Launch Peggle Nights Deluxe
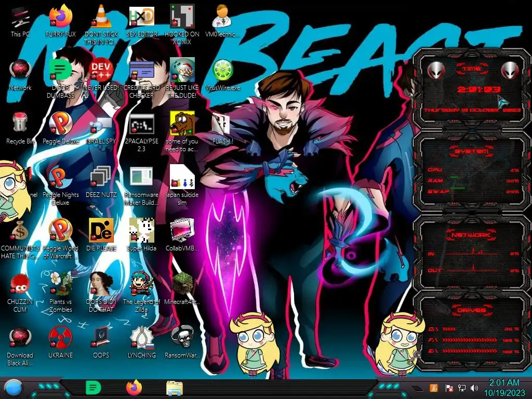Image resolution: width=532 pixels, height=399 pixels. coord(60,185)
